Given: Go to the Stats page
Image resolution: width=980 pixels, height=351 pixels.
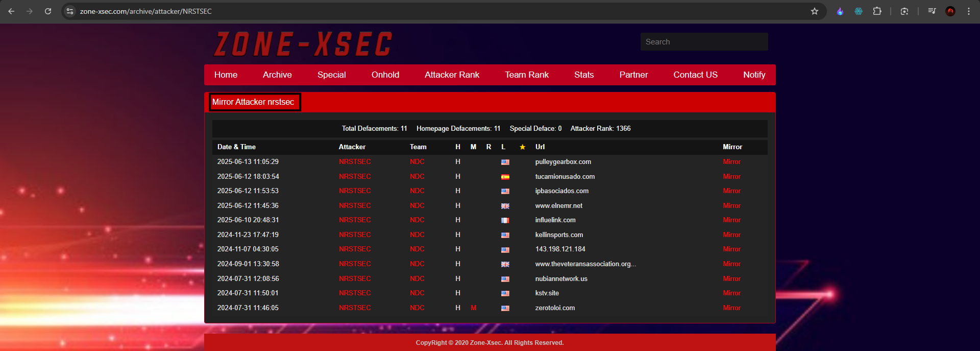Looking at the screenshot, I should click(584, 75).
